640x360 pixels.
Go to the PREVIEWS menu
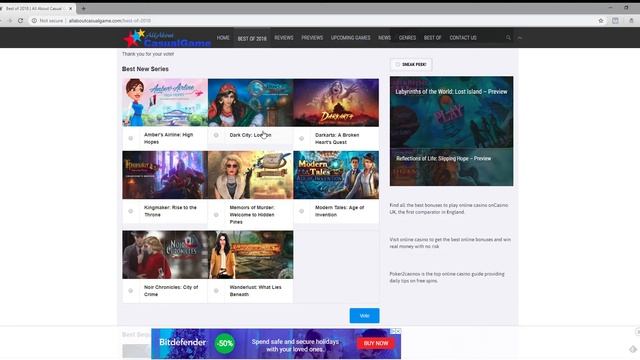coord(312,38)
